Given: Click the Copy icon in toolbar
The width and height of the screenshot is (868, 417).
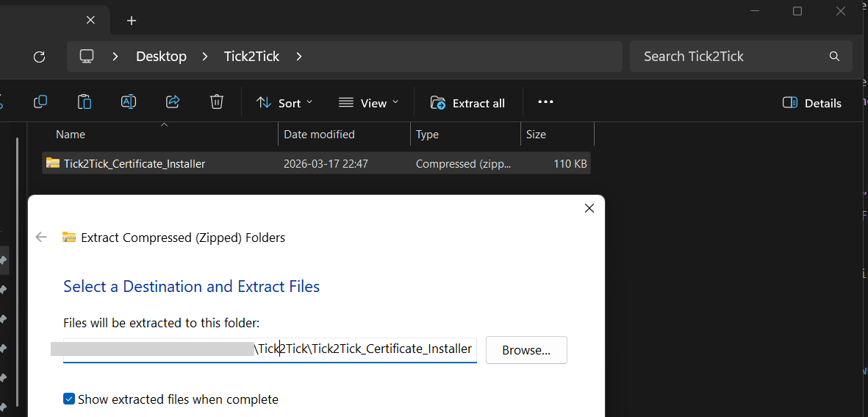Looking at the screenshot, I should [x=40, y=102].
